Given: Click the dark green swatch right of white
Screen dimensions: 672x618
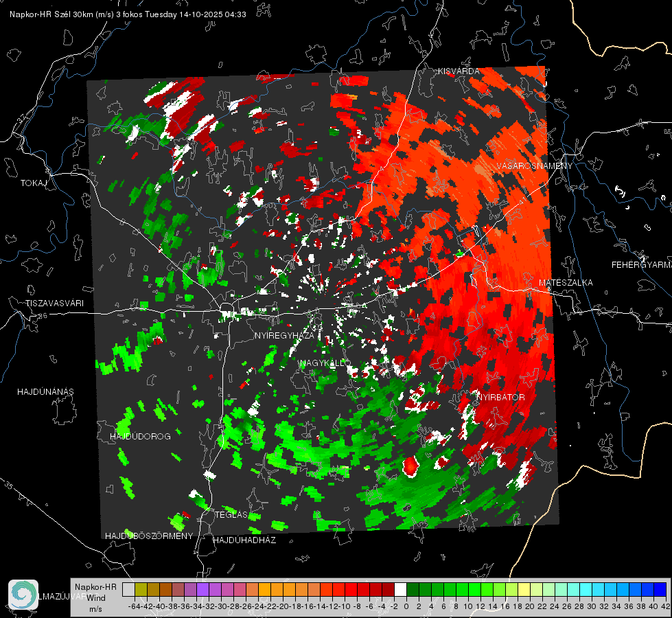Looking at the screenshot, I should pyautogui.click(x=413, y=589).
